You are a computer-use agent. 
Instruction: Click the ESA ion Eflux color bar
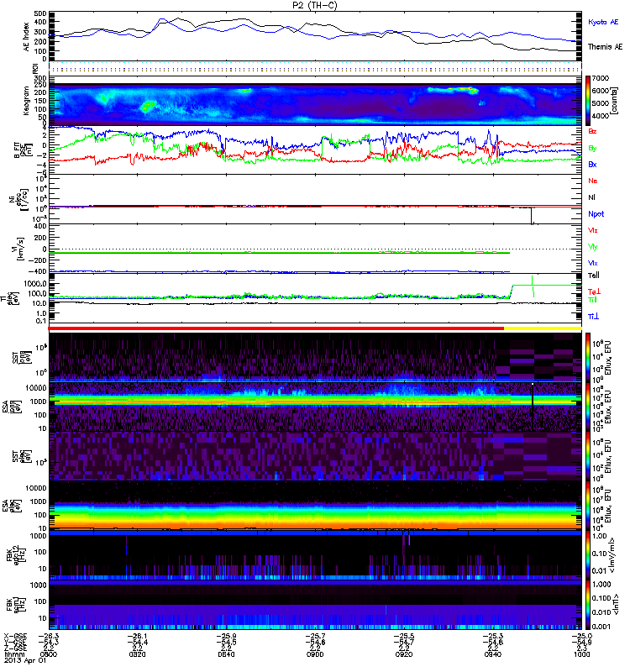[x=587, y=407]
